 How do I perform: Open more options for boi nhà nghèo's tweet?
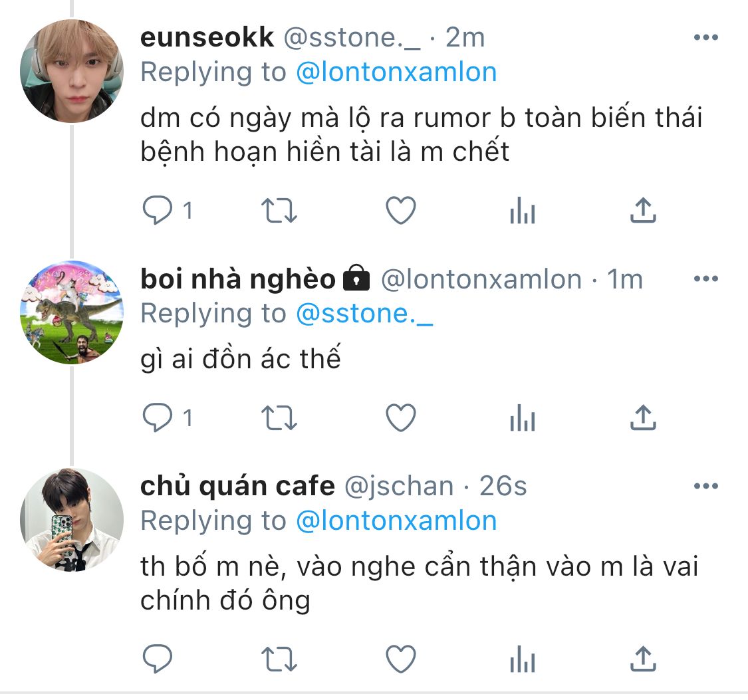[705, 279]
